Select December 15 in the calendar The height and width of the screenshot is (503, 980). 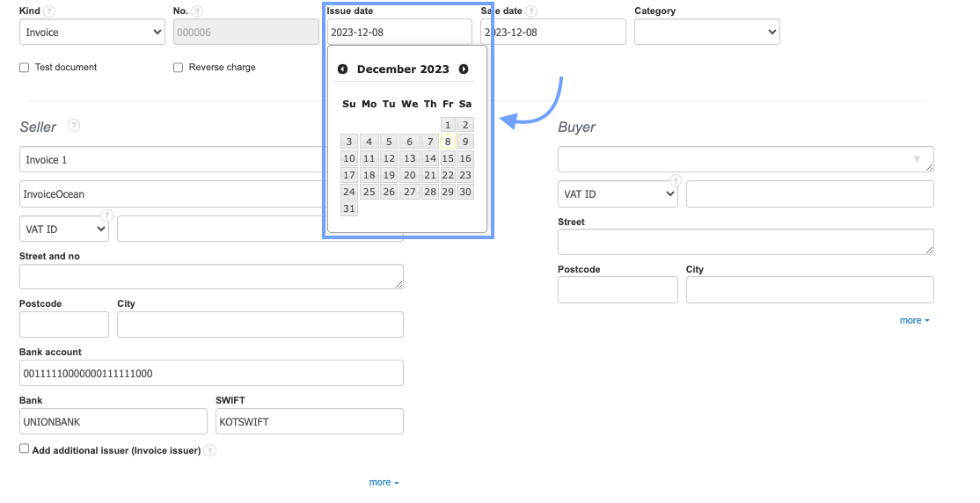(x=448, y=158)
